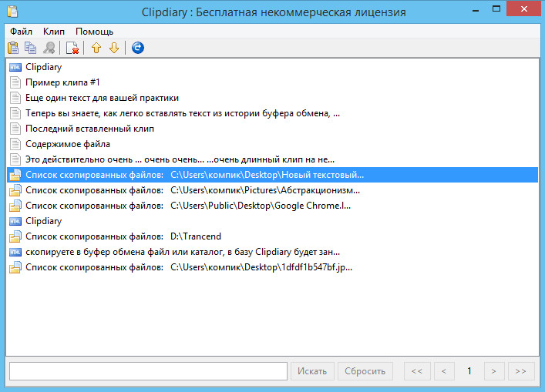Screen dimensions: 545x392
Task: Close the Clipdiary window
Action: click(x=524, y=9)
